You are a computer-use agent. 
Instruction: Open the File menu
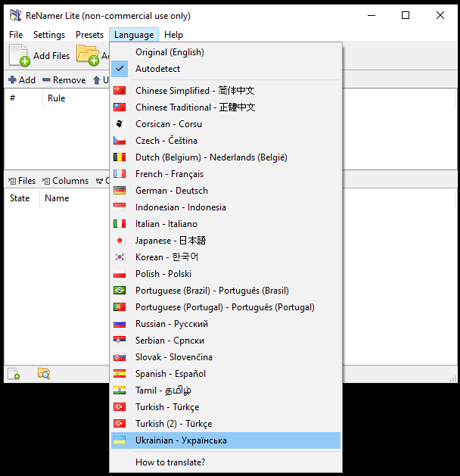tap(16, 35)
